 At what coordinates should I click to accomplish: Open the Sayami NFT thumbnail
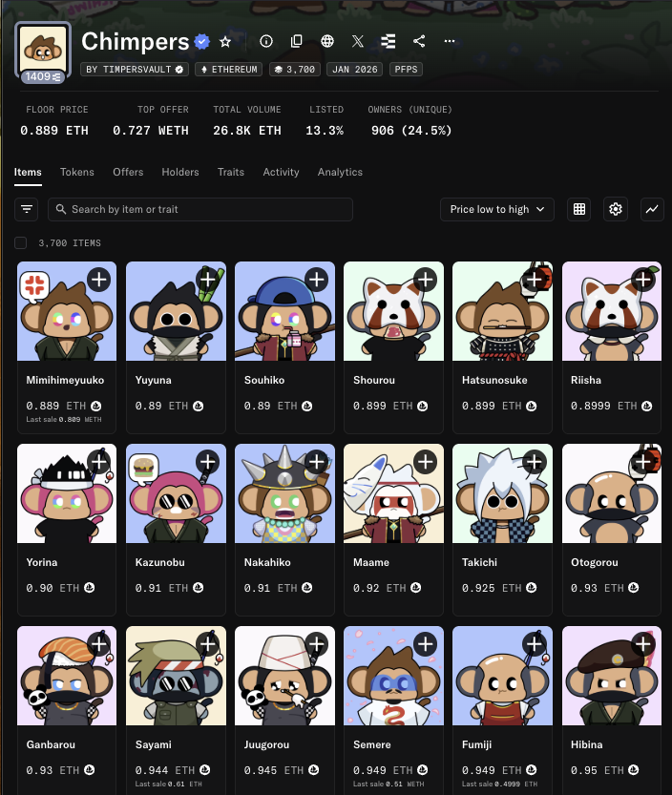coord(176,676)
